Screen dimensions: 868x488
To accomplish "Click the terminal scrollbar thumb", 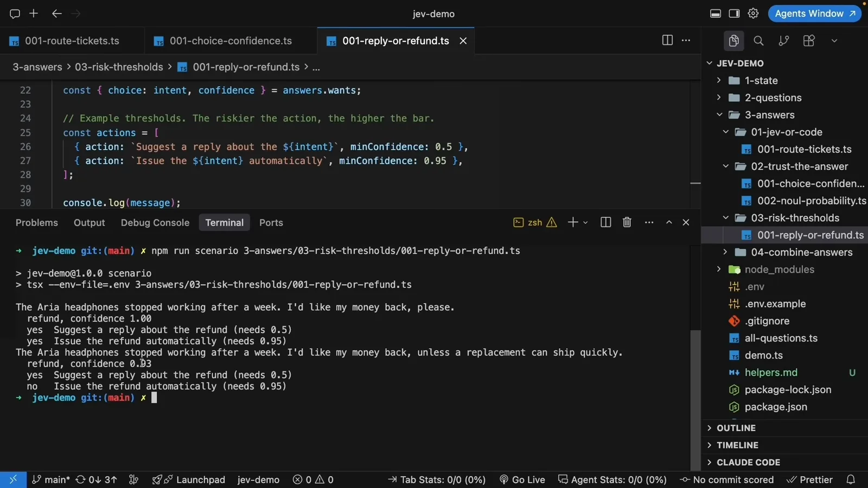I will tap(695, 400).
